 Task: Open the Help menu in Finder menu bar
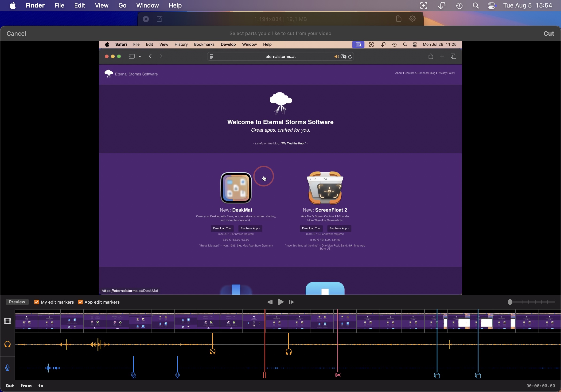[x=175, y=5]
